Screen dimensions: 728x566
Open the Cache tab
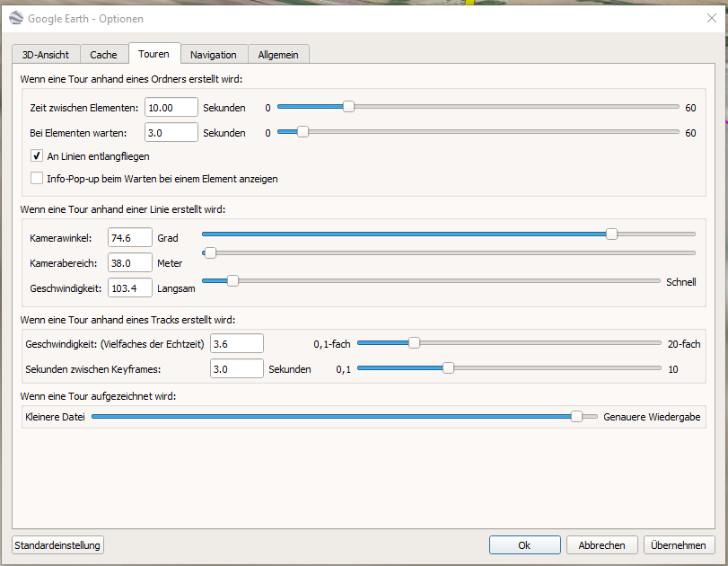(x=103, y=55)
